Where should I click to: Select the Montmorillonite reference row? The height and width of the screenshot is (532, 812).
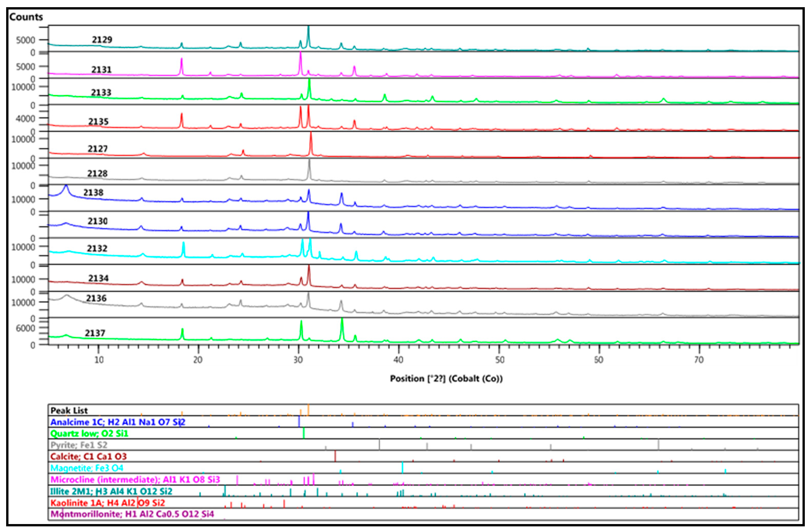point(132,514)
